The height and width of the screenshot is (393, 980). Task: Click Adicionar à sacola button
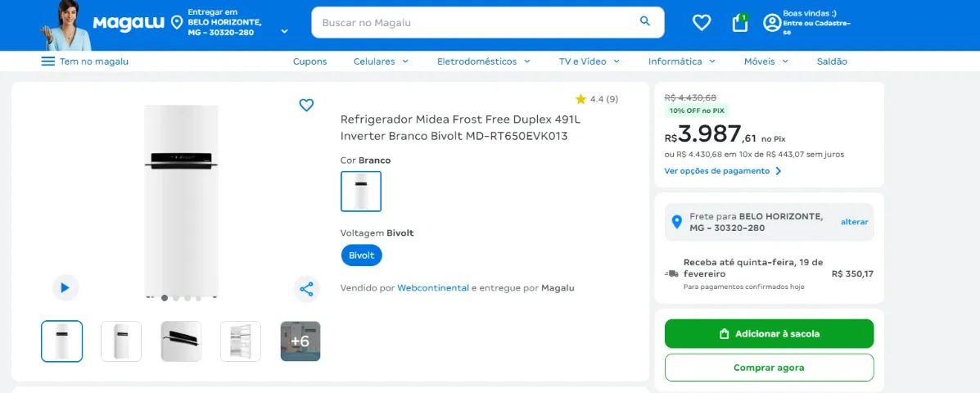[770, 334]
